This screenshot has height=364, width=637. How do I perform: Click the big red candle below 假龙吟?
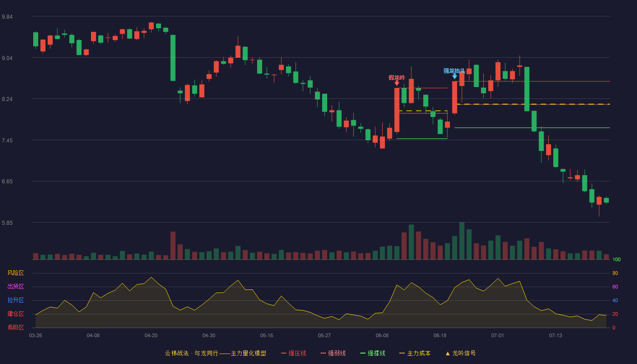click(397, 110)
